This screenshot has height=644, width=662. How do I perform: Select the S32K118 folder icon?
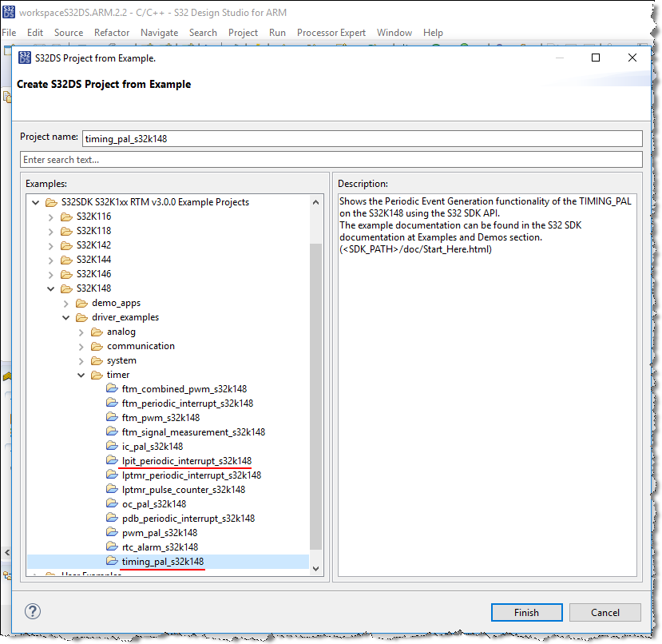click(x=66, y=231)
